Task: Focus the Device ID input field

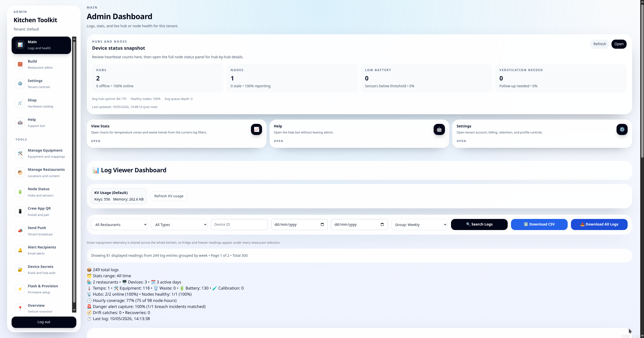Action: click(x=239, y=224)
